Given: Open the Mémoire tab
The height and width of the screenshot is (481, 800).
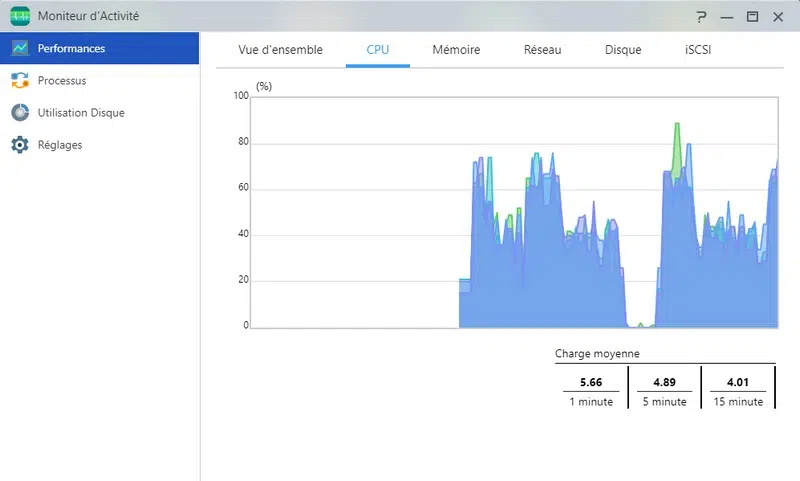Looking at the screenshot, I should pos(456,49).
